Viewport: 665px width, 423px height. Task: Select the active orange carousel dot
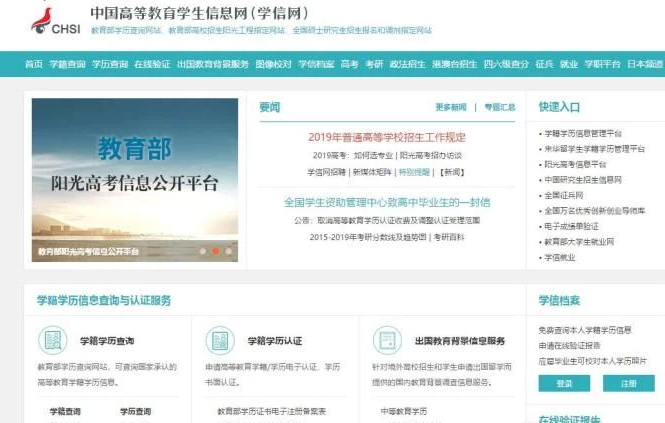[215, 251]
